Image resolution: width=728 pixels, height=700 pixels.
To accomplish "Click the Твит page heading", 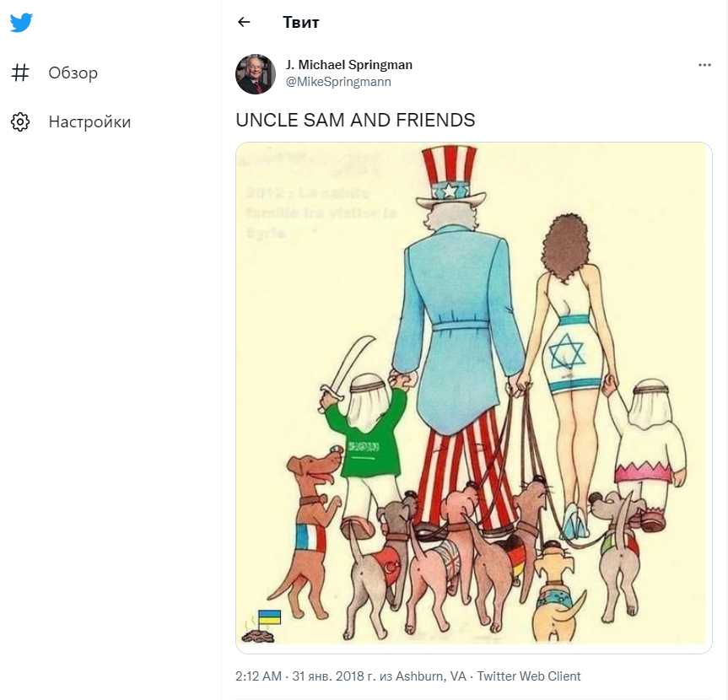I will point(301,23).
